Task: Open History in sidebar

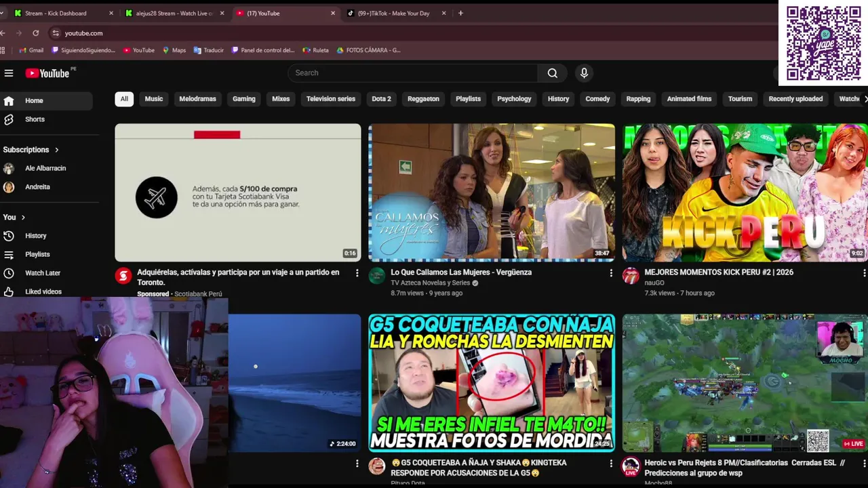Action: [46, 236]
